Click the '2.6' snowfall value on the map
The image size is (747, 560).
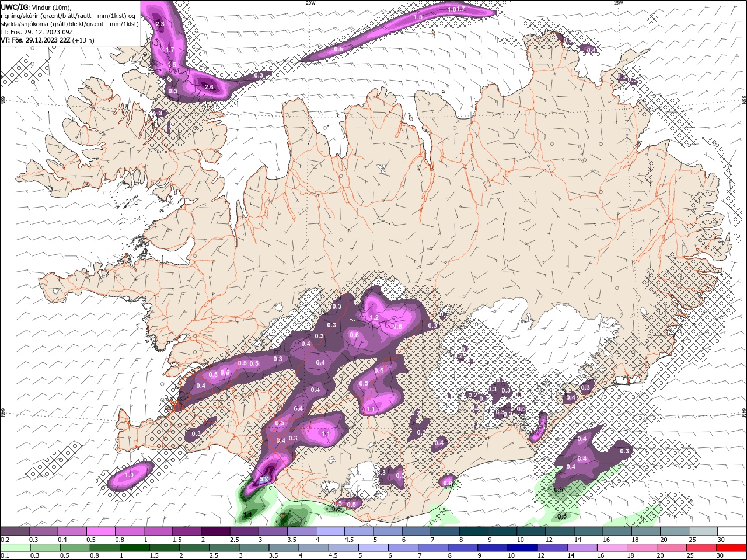pos(208,87)
